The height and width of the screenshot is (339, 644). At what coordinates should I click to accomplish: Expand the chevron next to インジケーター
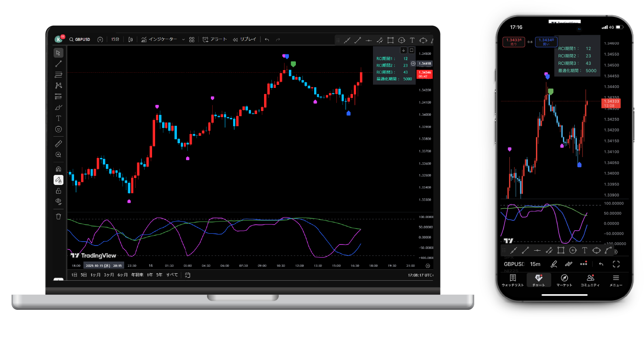[x=183, y=40]
